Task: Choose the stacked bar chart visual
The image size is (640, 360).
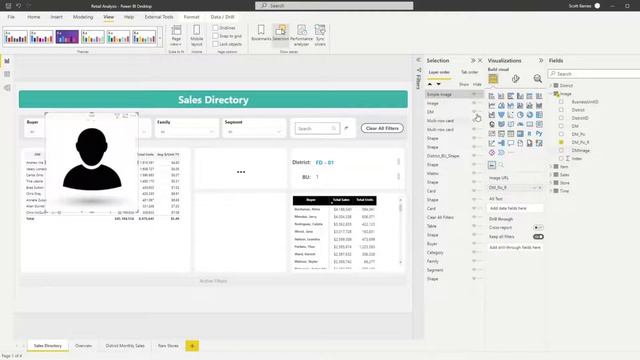Action: 492,96
